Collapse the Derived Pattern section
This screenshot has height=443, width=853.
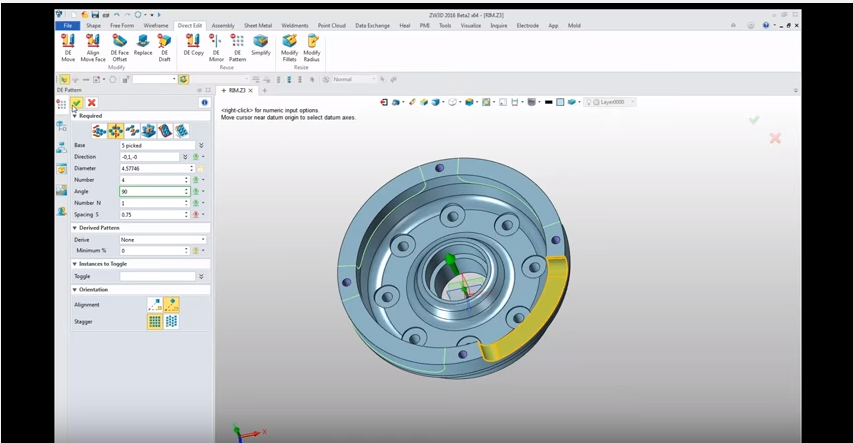click(x=75, y=228)
